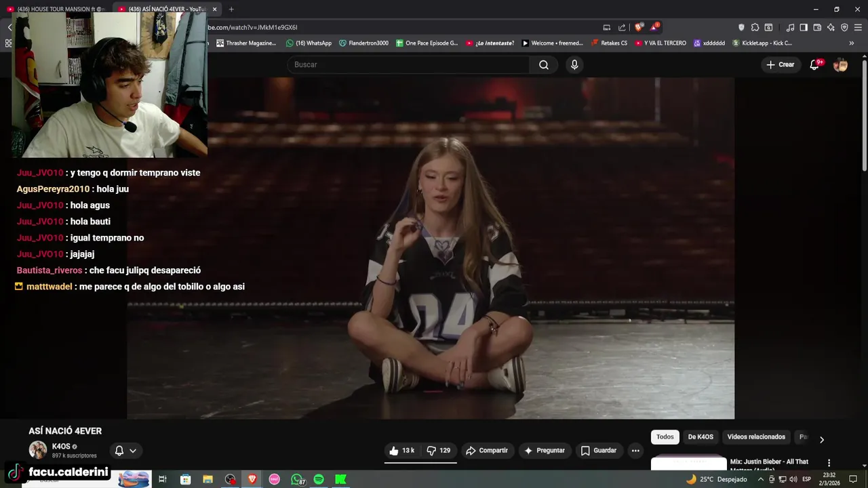Open Task View on the taskbar

(x=162, y=479)
